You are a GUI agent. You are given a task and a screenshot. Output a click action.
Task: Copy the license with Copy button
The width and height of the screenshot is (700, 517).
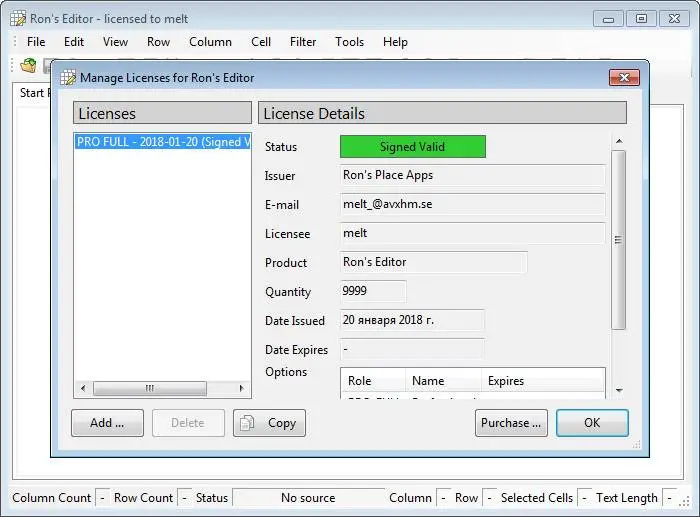point(269,423)
